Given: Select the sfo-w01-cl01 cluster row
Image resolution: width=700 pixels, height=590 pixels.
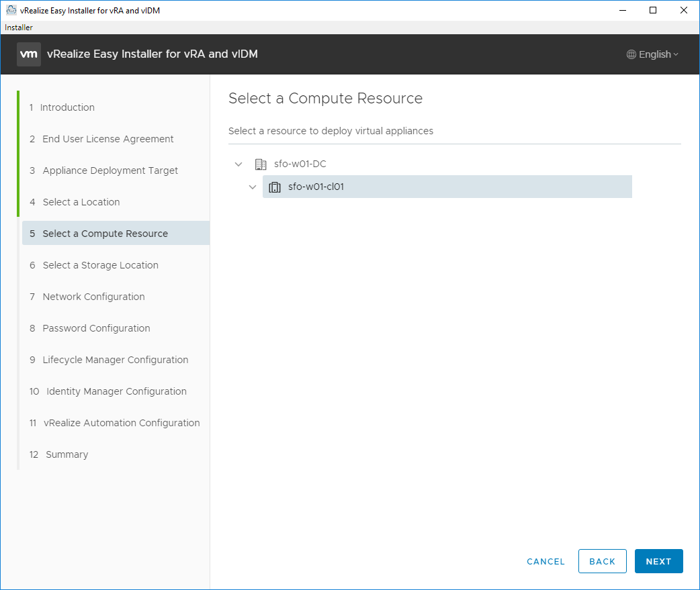Looking at the screenshot, I should click(x=447, y=187).
